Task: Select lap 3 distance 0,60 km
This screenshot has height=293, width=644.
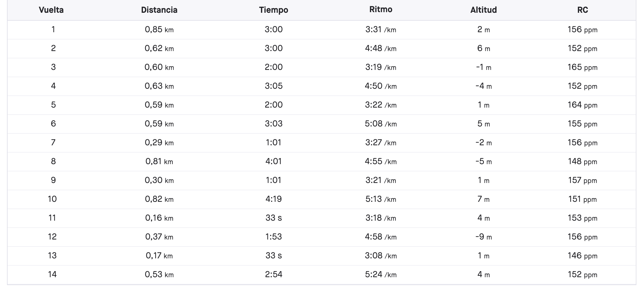Action: point(159,67)
